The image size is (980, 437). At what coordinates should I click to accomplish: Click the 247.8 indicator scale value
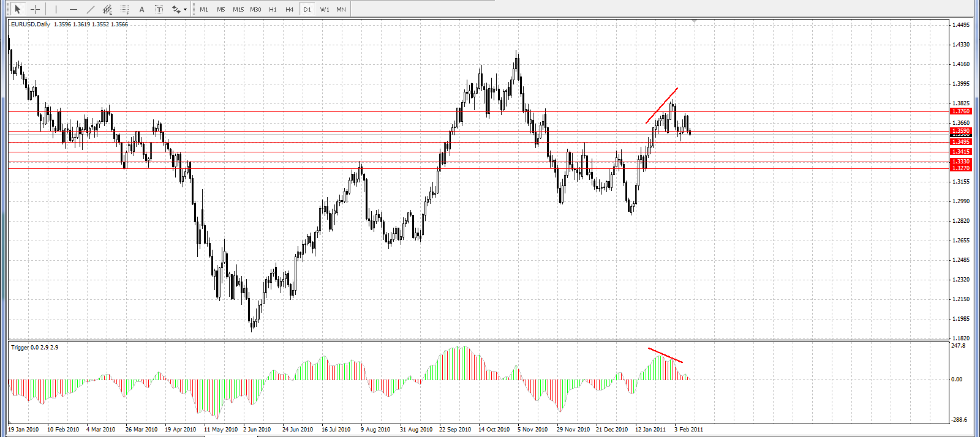(x=959, y=346)
